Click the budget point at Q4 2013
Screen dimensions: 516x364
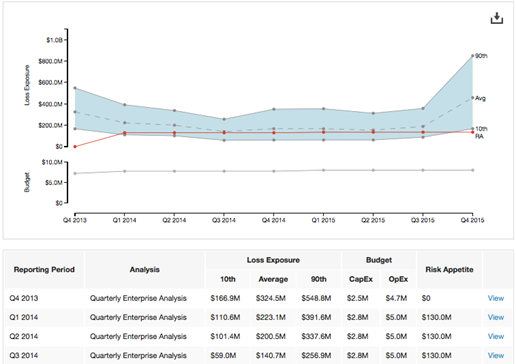(x=75, y=173)
